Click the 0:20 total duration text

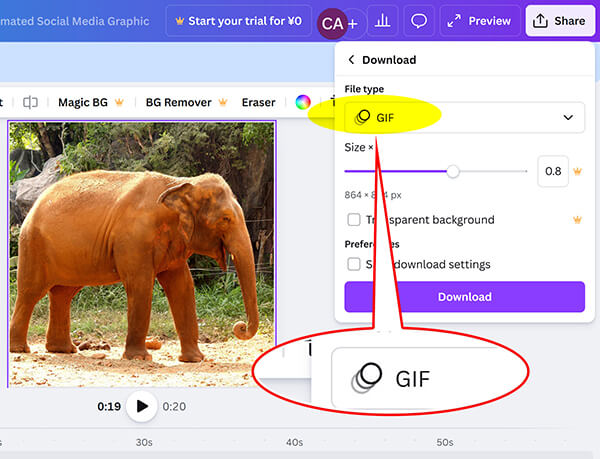(x=174, y=406)
